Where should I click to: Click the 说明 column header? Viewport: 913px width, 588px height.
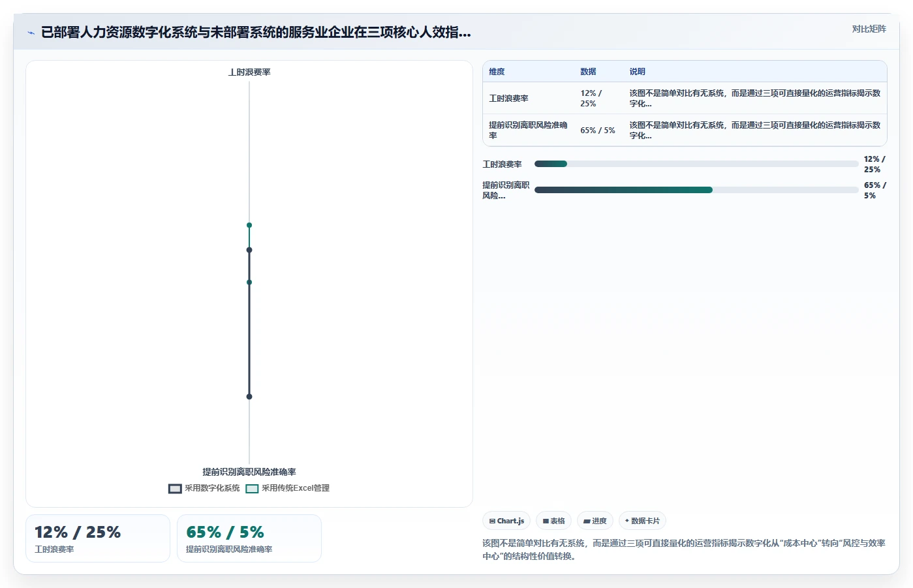pos(637,72)
